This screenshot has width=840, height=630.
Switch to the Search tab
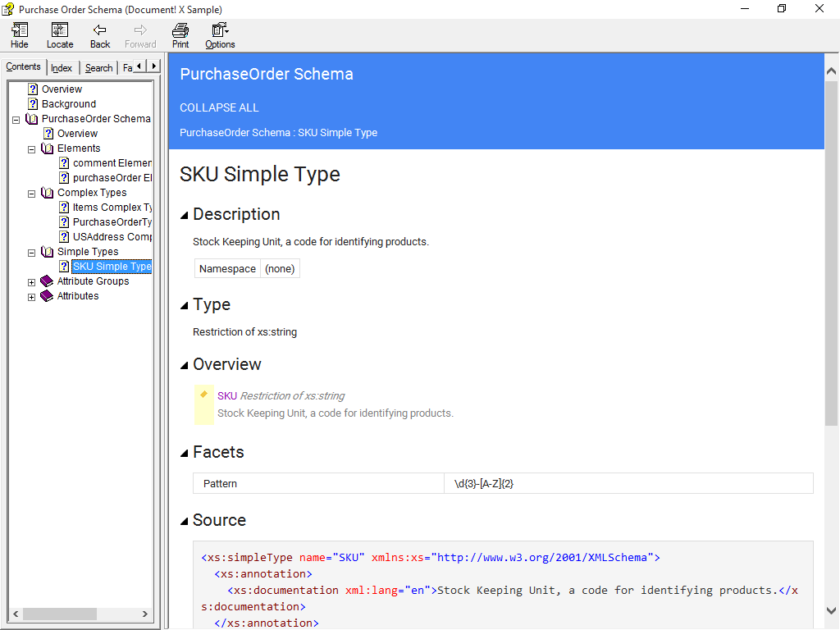99,68
